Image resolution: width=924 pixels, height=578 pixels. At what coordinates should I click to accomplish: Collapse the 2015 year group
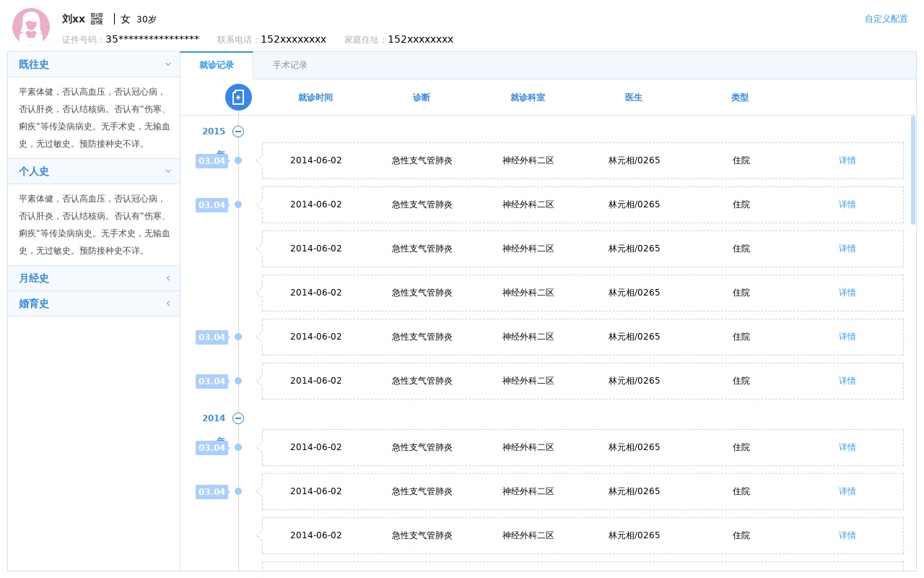tap(238, 131)
